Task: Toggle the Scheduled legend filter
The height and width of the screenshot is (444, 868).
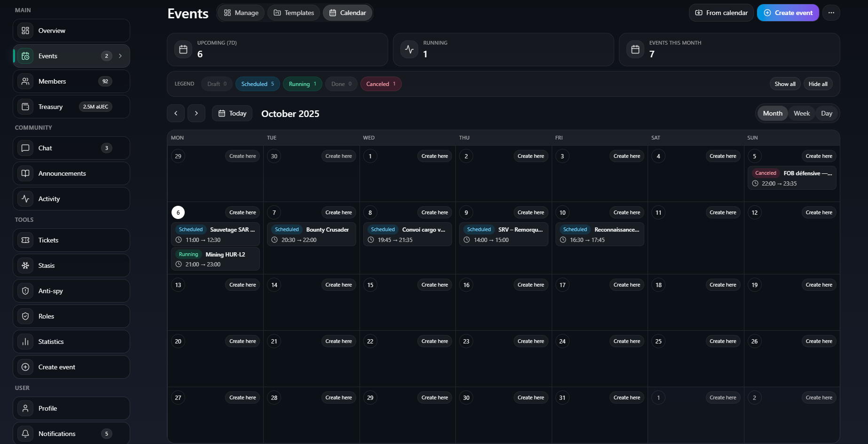Action: point(257,84)
